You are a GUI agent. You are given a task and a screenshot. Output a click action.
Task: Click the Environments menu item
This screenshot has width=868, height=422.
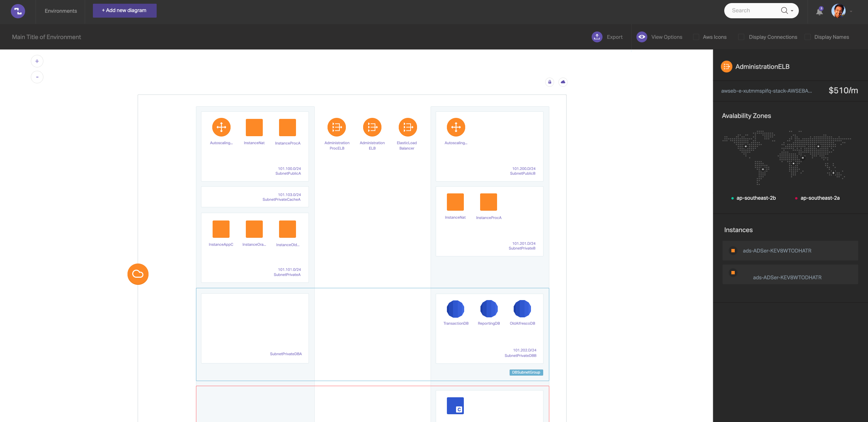click(x=61, y=10)
